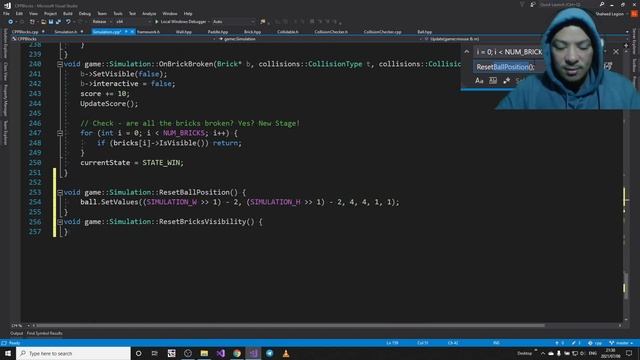Toggle Match whole word in find box
Image resolution: width=640 pixels, height=360 pixels.
tap(493, 81)
